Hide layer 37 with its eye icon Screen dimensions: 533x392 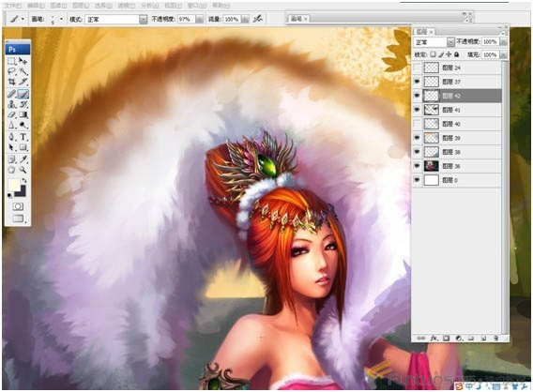[417, 82]
